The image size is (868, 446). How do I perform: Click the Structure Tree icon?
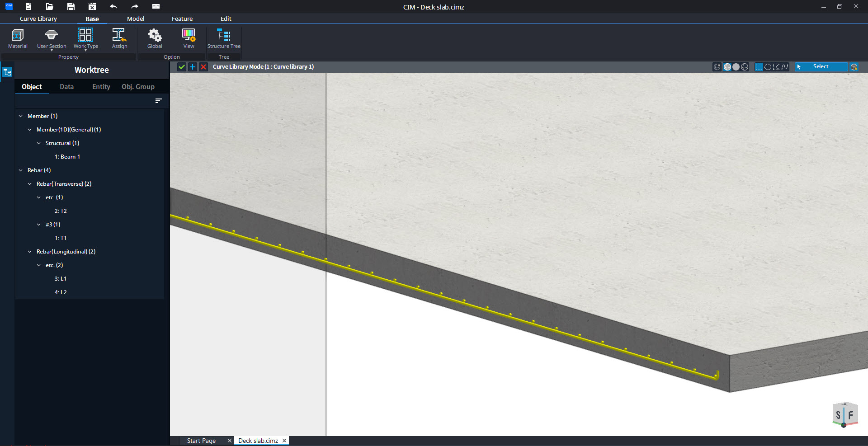pyautogui.click(x=224, y=38)
